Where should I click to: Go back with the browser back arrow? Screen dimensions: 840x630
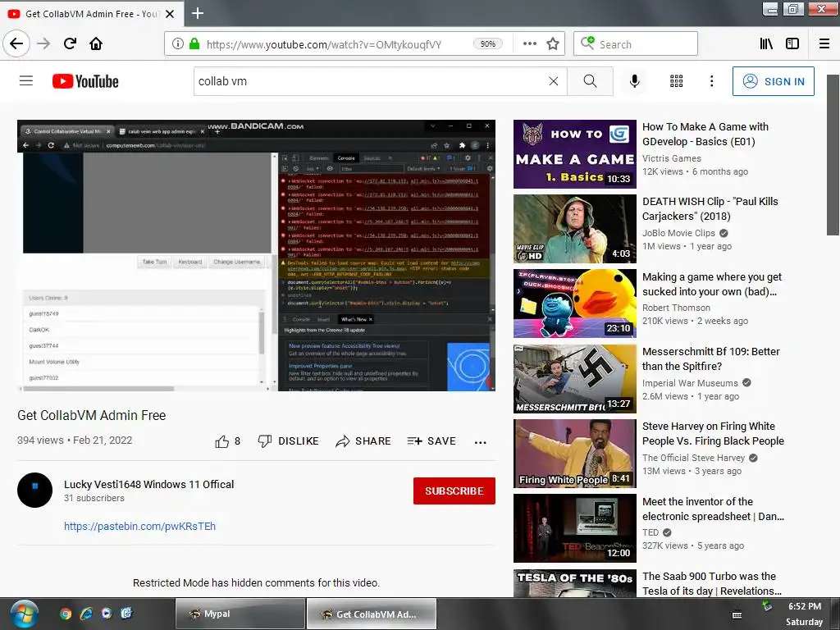pyautogui.click(x=16, y=43)
